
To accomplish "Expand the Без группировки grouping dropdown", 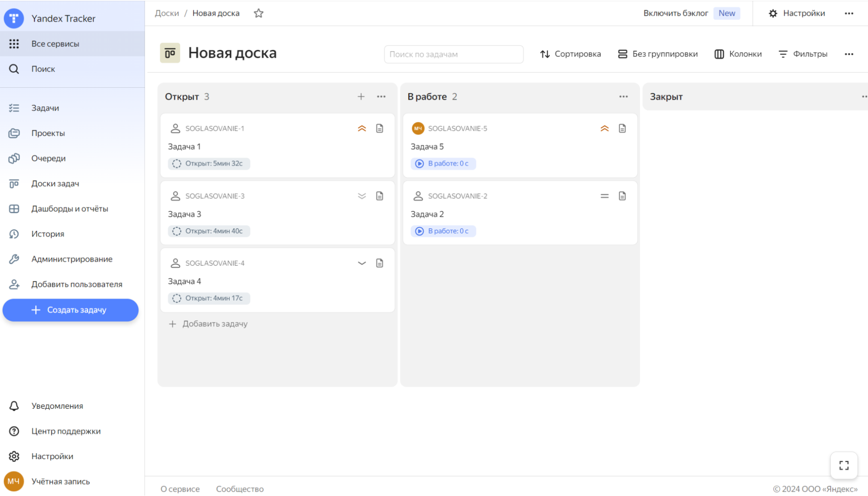I will click(658, 54).
